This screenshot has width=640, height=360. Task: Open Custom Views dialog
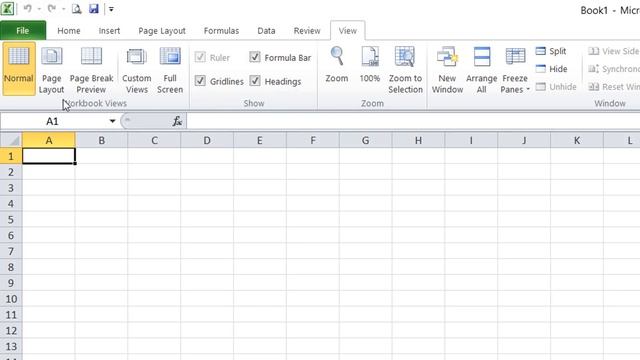pyautogui.click(x=136, y=70)
